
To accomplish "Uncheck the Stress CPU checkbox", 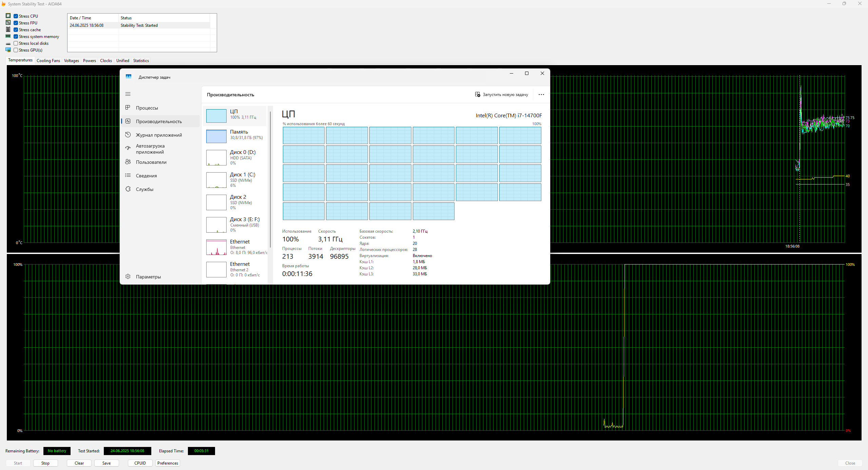I will [16, 16].
